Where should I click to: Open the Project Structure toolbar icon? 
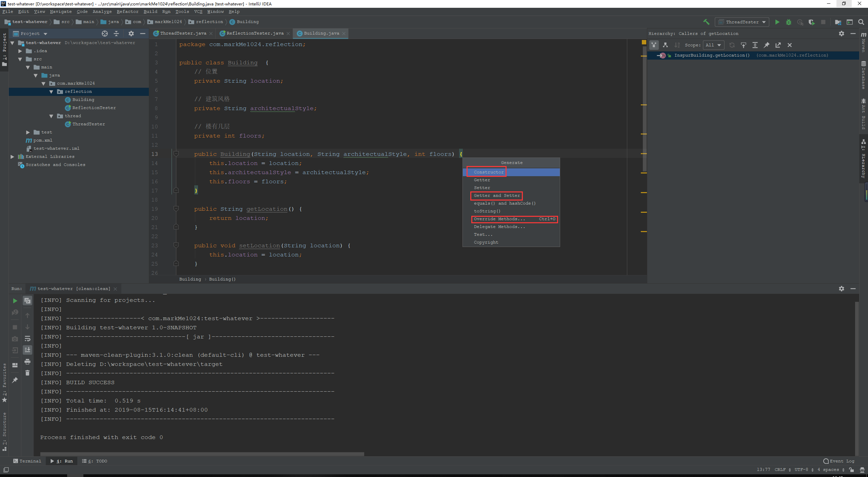pyautogui.click(x=838, y=22)
